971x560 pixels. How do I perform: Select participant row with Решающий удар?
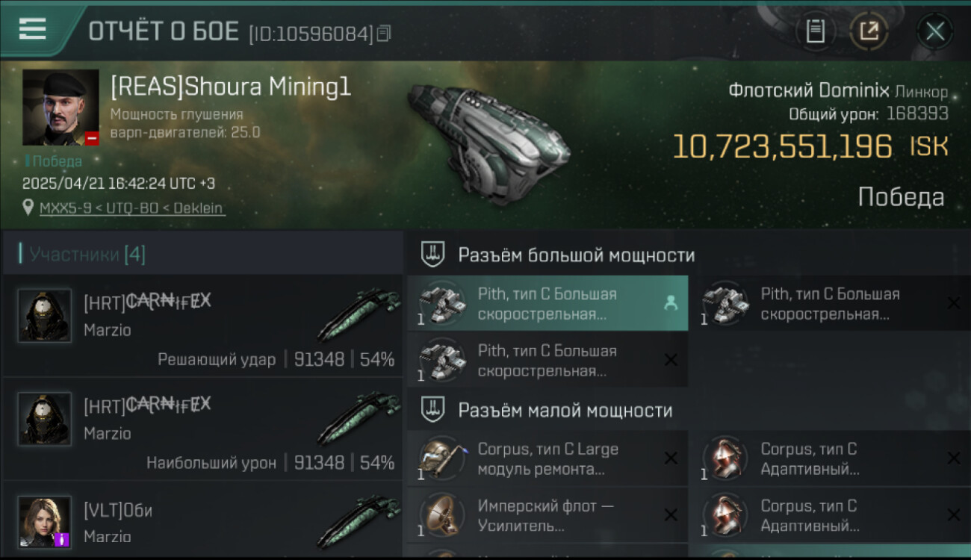[202, 326]
